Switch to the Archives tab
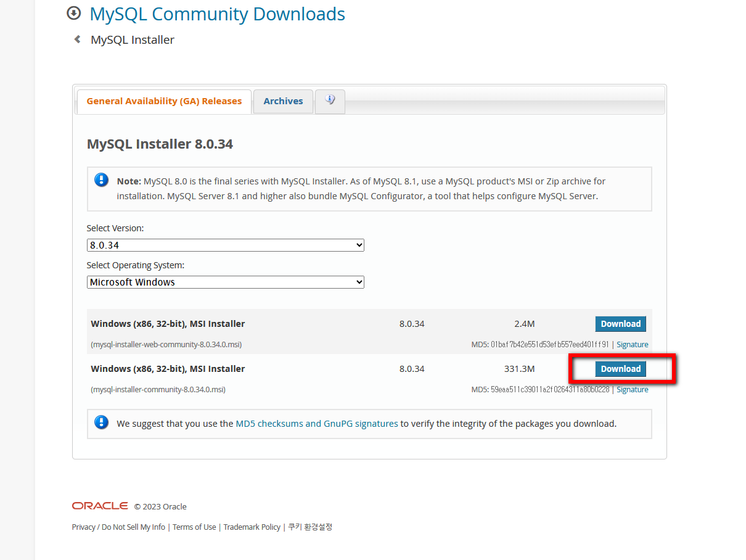Viewport: 746px width, 560px height. point(283,101)
